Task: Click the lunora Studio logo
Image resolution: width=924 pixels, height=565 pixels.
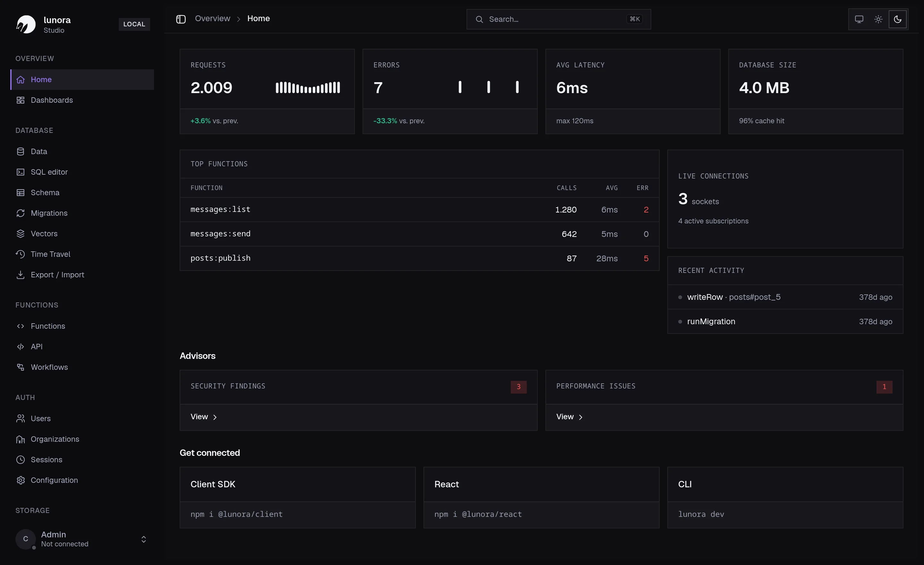Action: coord(26,24)
